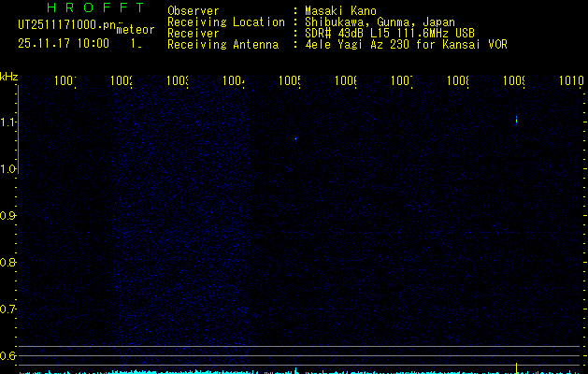Click the 0.9 frequency axis label
The height and width of the screenshot is (374, 588).
tap(7, 216)
